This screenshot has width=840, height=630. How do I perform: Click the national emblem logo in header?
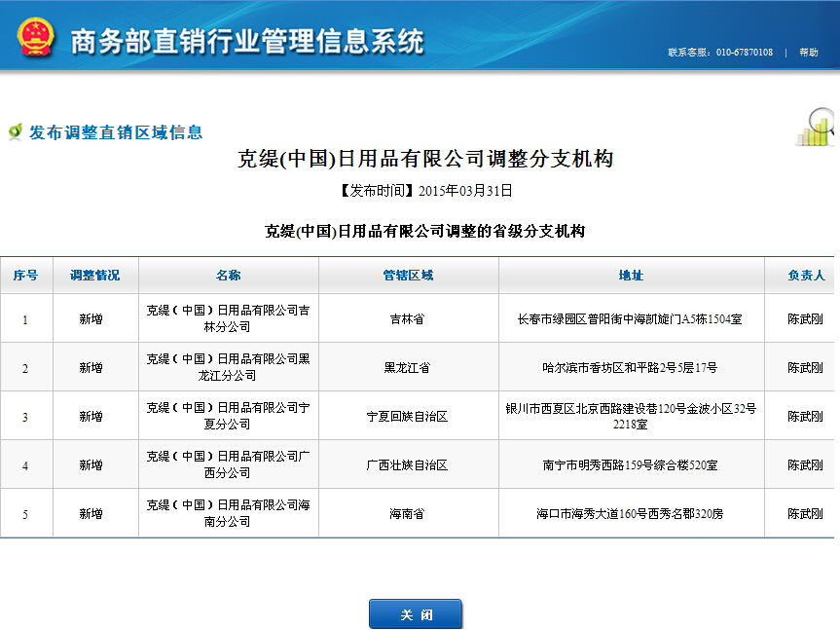(x=36, y=36)
